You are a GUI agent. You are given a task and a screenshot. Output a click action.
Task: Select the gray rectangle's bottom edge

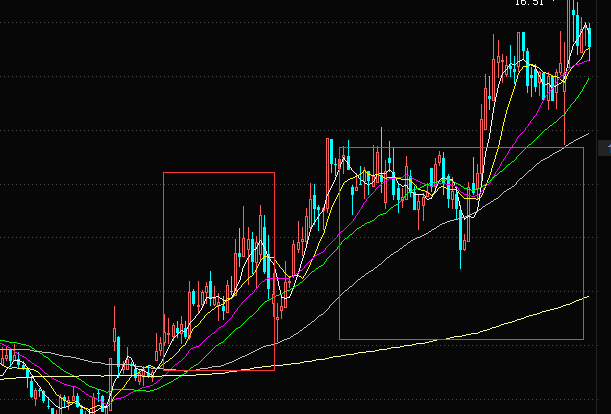(x=460, y=338)
